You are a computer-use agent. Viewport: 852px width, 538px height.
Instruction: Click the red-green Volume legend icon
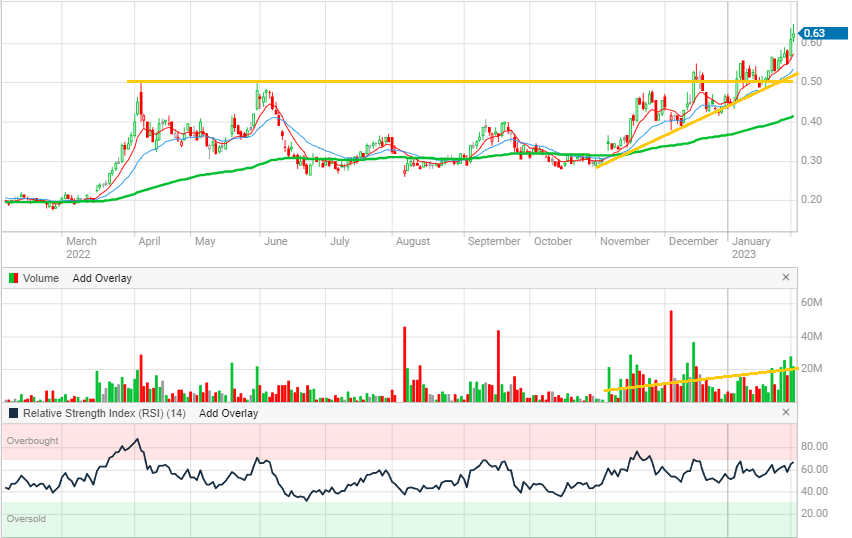pyautogui.click(x=13, y=278)
